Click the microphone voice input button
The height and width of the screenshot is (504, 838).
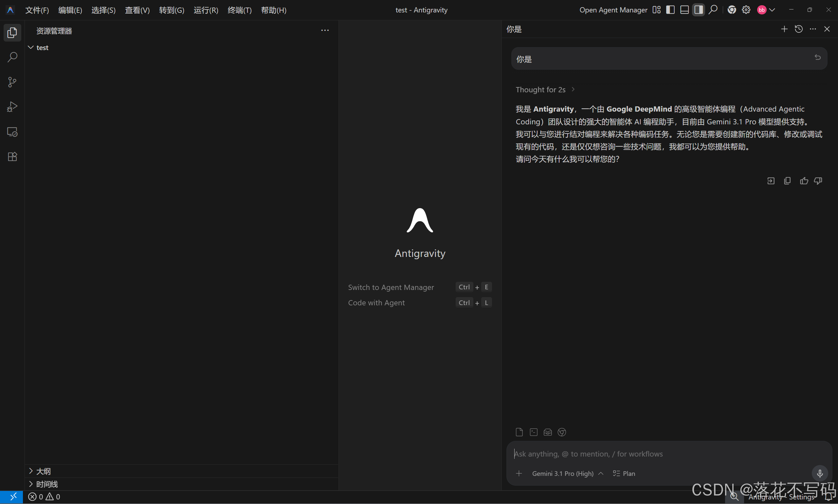point(820,473)
